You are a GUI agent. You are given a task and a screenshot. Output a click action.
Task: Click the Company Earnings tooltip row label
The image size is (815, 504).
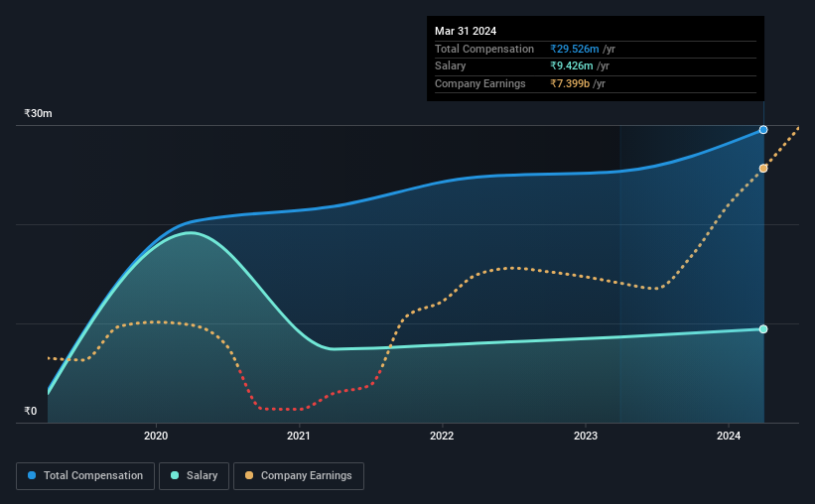click(480, 83)
